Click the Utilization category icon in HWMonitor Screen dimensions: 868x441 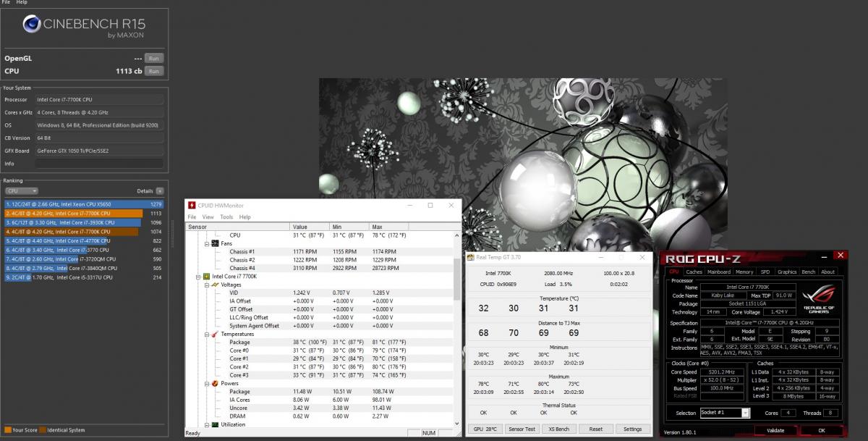(215, 424)
